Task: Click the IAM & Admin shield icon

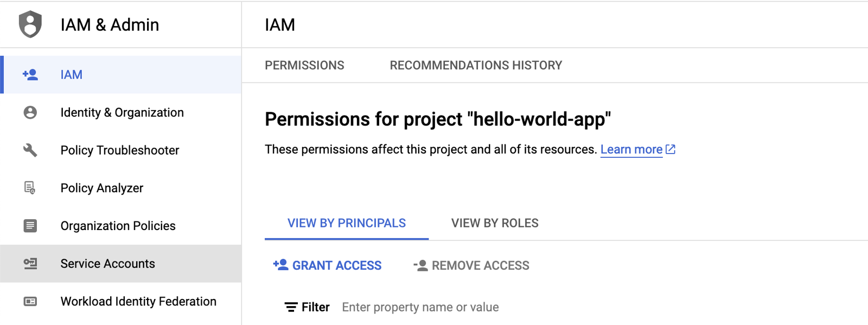Action: pos(30,24)
